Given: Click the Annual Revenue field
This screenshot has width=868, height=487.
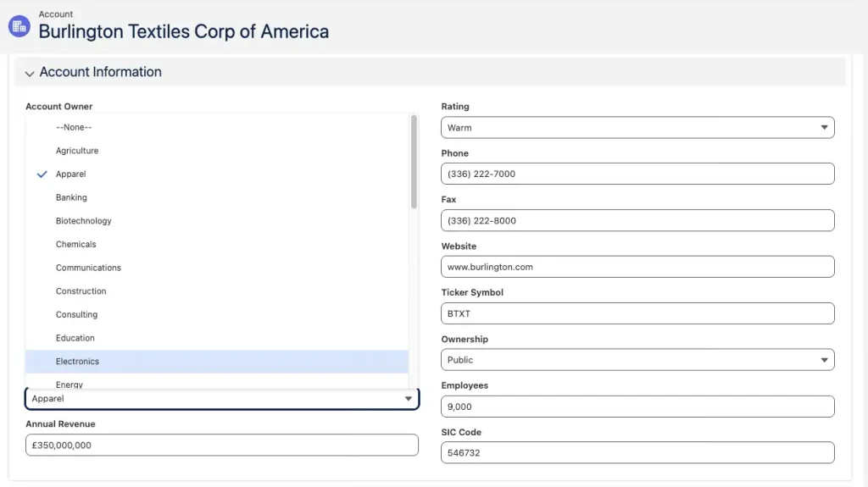Looking at the screenshot, I should (222, 445).
